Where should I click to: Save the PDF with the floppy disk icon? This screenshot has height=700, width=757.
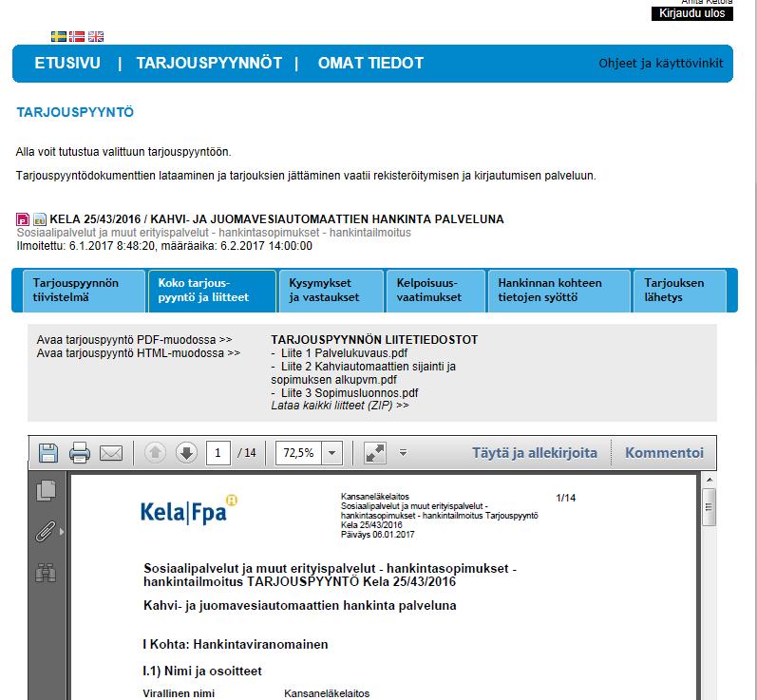click(x=48, y=453)
